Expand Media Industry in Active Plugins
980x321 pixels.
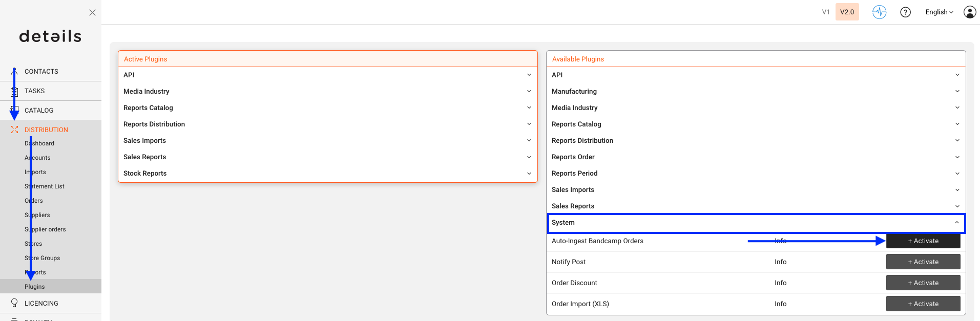(x=328, y=91)
